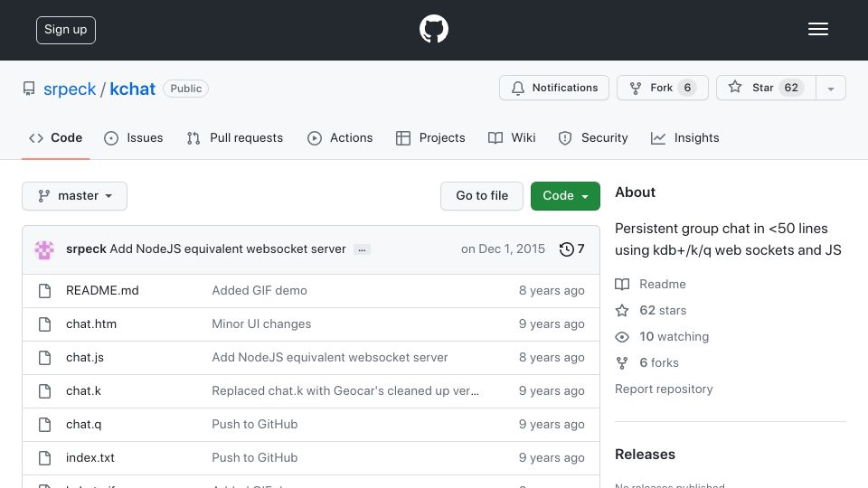Open chat.k file
The width and height of the screenshot is (868, 488).
click(83, 391)
